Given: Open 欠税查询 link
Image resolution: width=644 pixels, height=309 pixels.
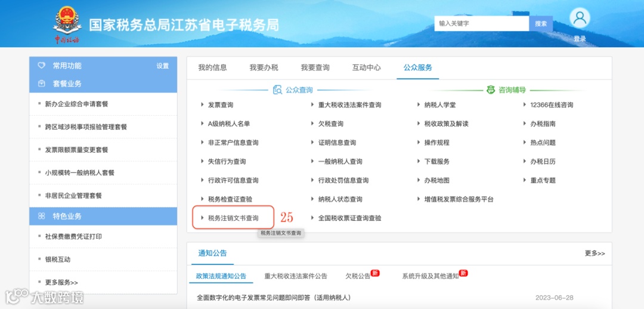Looking at the screenshot, I should click(x=330, y=123).
